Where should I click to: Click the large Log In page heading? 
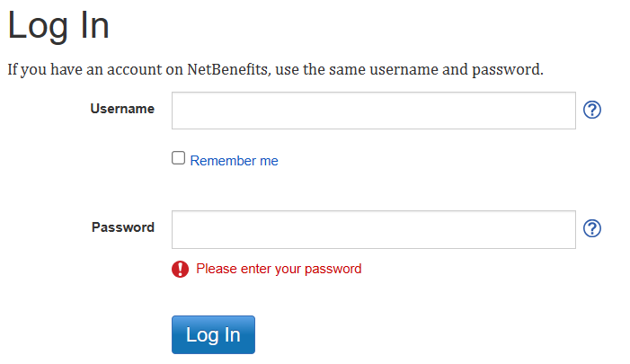click(58, 25)
